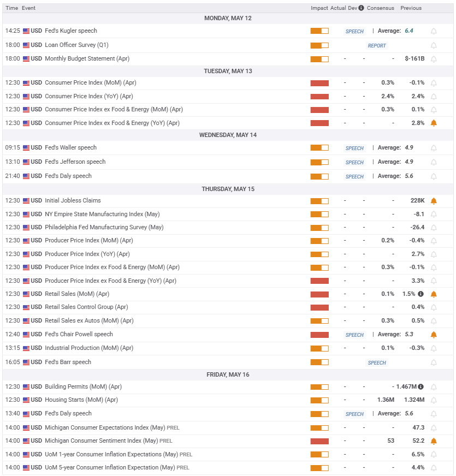Open SPEECH tag for Fed's Barr speech
Viewport: 456px width, 476px height.
pyautogui.click(x=377, y=363)
